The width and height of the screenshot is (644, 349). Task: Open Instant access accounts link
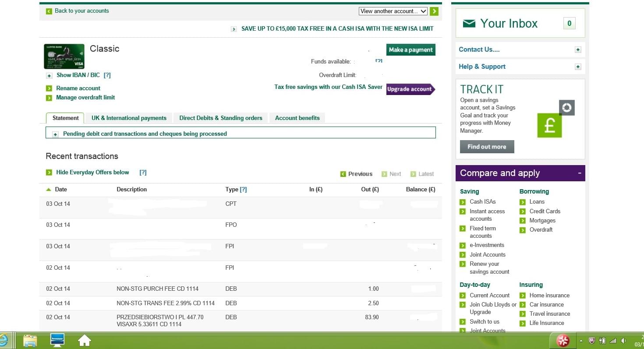487,215
